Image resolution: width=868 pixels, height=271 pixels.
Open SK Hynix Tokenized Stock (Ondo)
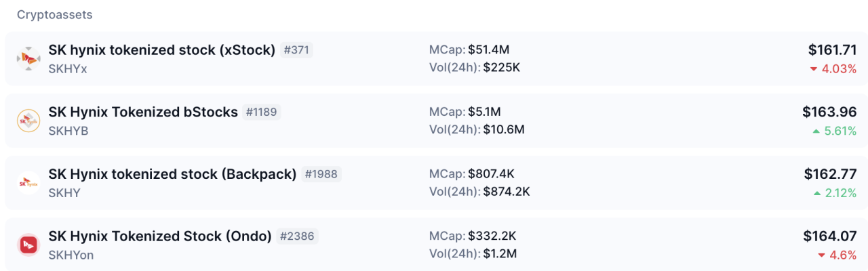click(160, 236)
